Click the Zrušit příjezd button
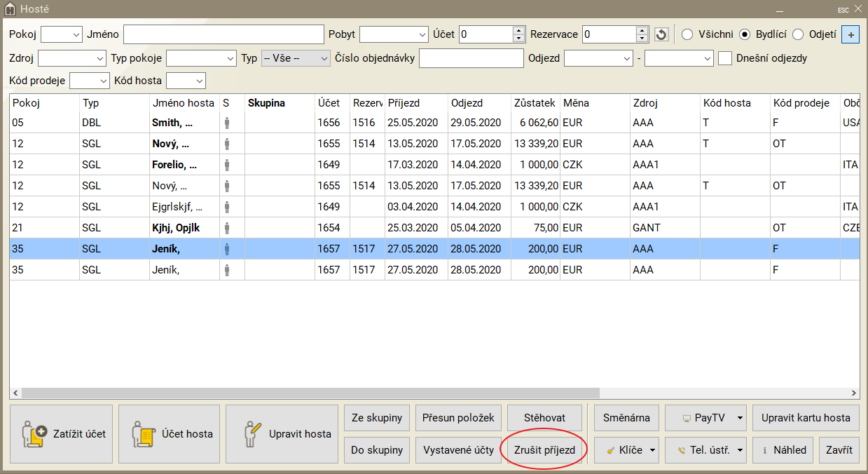 coord(544,450)
